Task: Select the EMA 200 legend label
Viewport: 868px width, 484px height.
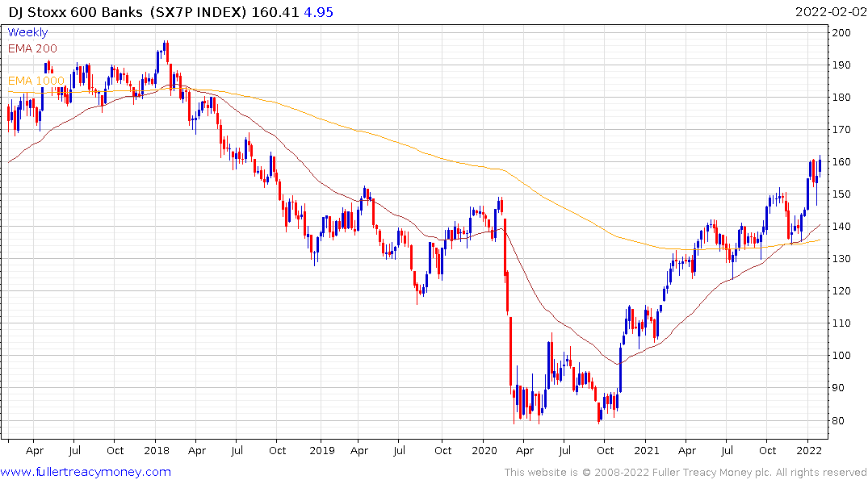Action: pyautogui.click(x=32, y=48)
